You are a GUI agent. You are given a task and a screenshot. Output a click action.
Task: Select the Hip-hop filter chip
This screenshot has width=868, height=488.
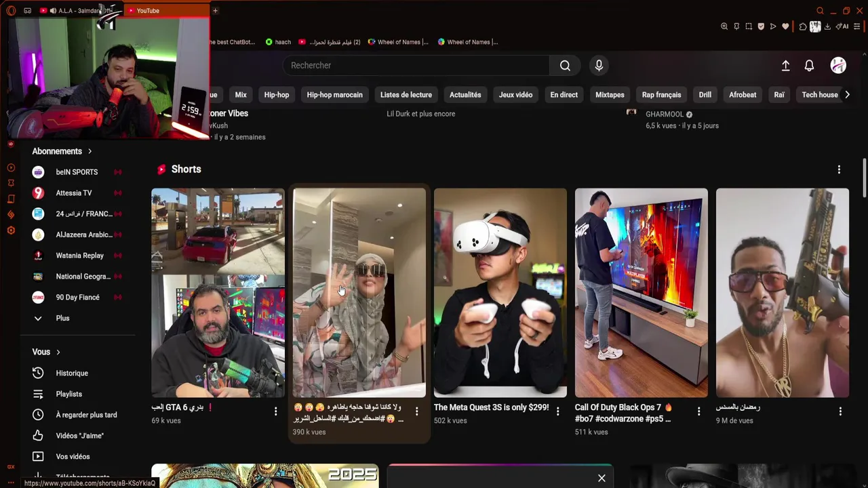coord(277,95)
